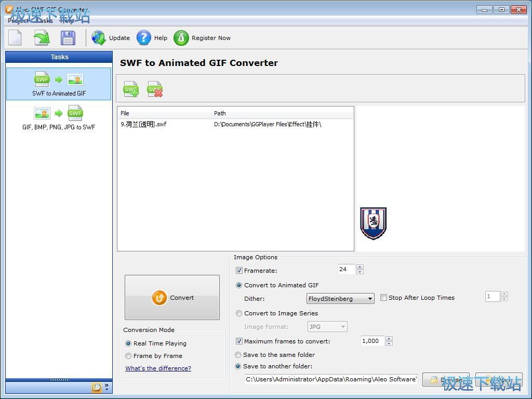Open the "What's the difference?" link
This screenshot has height=399, width=532.
tap(158, 368)
